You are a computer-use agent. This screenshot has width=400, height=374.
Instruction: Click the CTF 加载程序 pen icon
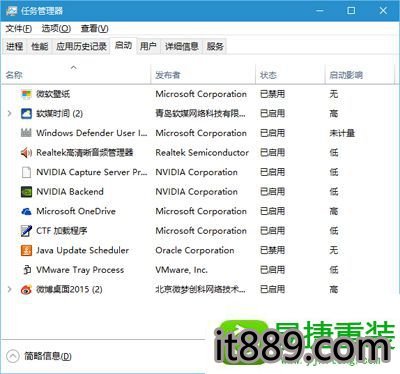coord(26,231)
